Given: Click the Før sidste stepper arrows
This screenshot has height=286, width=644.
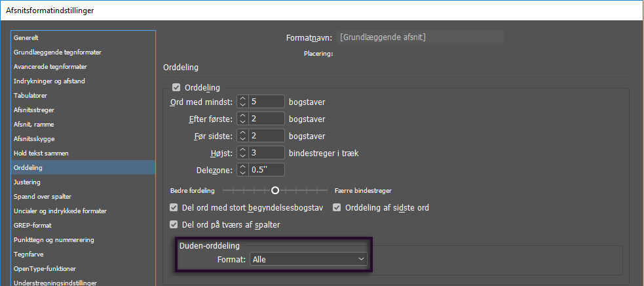Looking at the screenshot, I should pyautogui.click(x=242, y=136).
